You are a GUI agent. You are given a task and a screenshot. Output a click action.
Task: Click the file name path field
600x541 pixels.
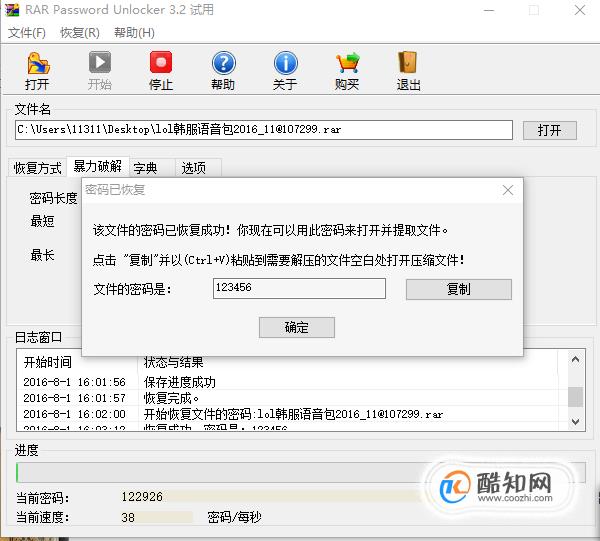click(264, 130)
